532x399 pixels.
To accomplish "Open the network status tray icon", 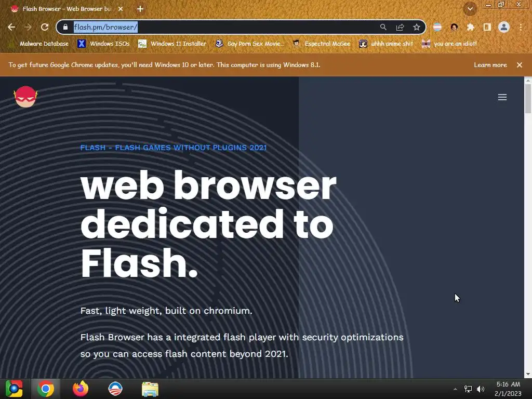I will pyautogui.click(x=468, y=389).
